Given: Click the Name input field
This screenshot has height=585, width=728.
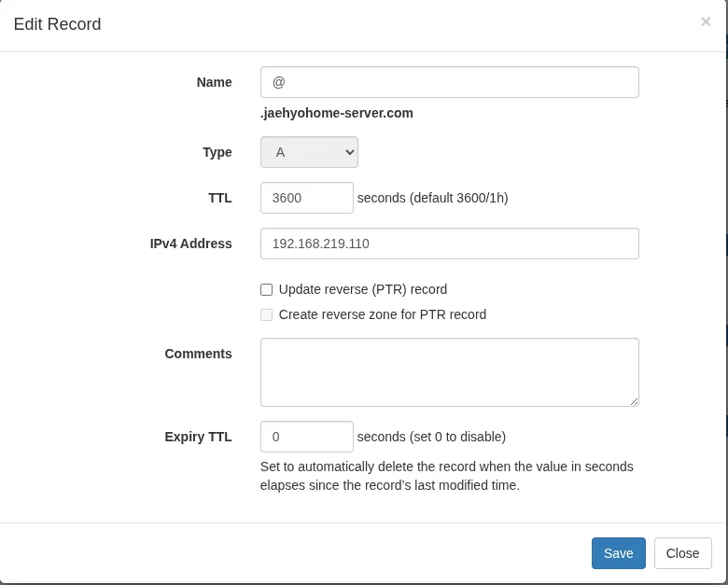Looking at the screenshot, I should click(450, 82).
